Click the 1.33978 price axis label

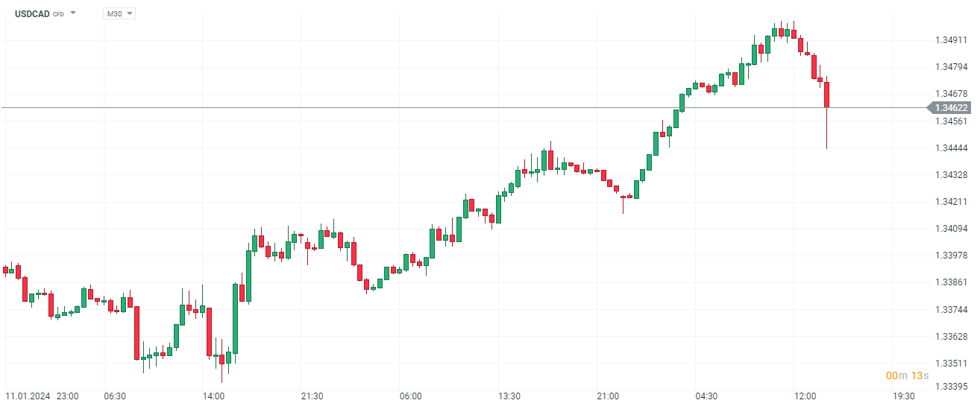click(x=950, y=256)
